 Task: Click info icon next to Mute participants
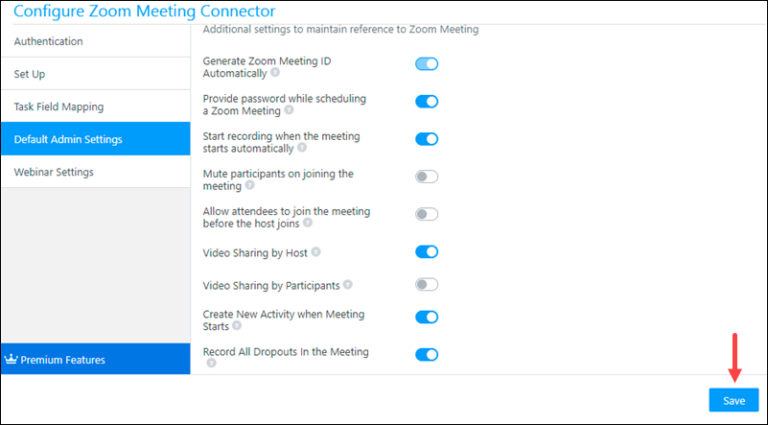point(250,186)
